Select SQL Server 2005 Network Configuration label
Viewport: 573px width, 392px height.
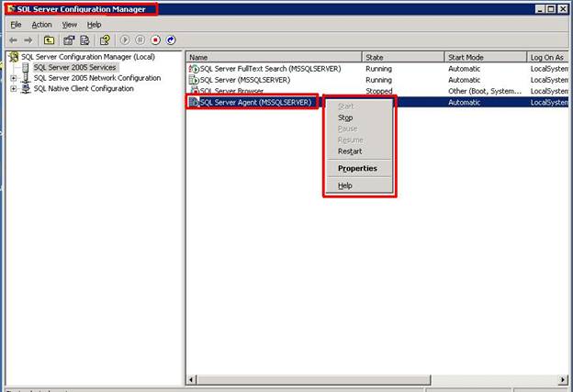coord(97,78)
